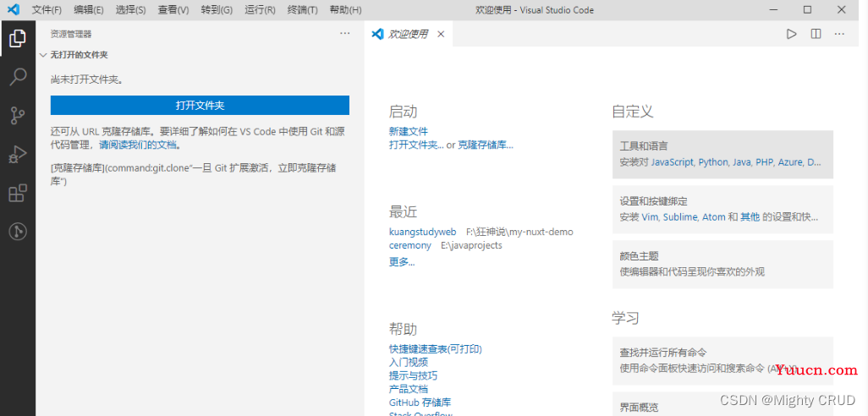Image resolution: width=868 pixels, height=416 pixels.
Task: Click PHP link in 工具和语言
Action: (765, 162)
